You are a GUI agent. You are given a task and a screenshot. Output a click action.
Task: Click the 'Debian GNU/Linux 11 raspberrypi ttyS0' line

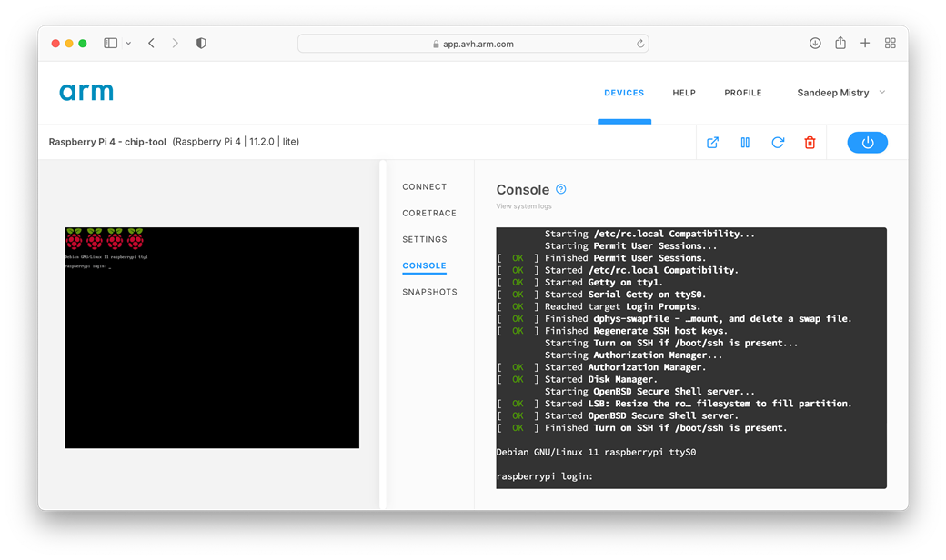596,452
